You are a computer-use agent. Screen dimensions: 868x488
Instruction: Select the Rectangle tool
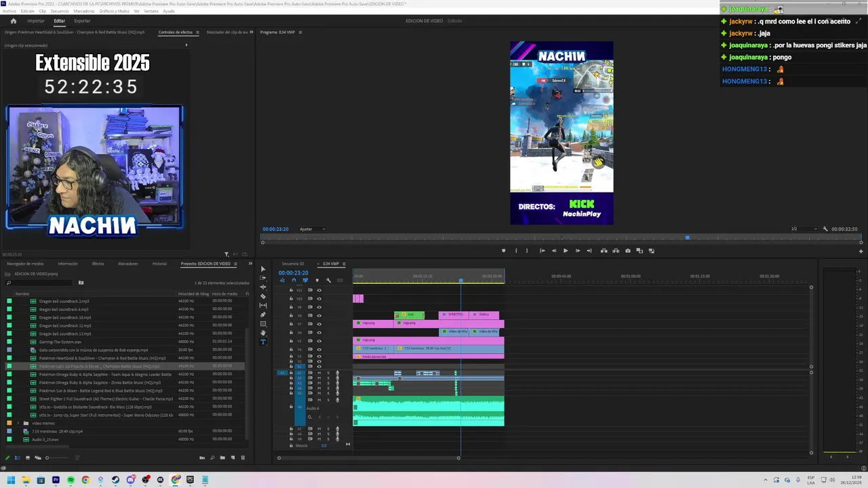(x=263, y=324)
